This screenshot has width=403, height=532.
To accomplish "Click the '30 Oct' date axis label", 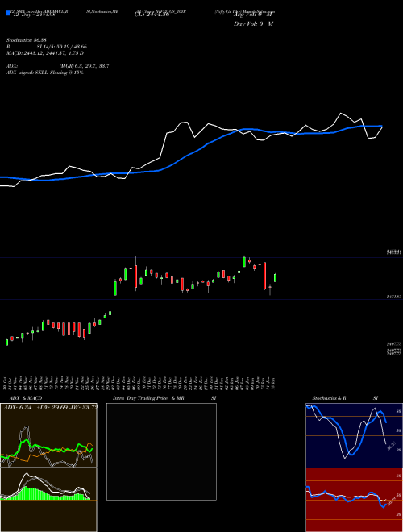I will [x=6, y=383].
